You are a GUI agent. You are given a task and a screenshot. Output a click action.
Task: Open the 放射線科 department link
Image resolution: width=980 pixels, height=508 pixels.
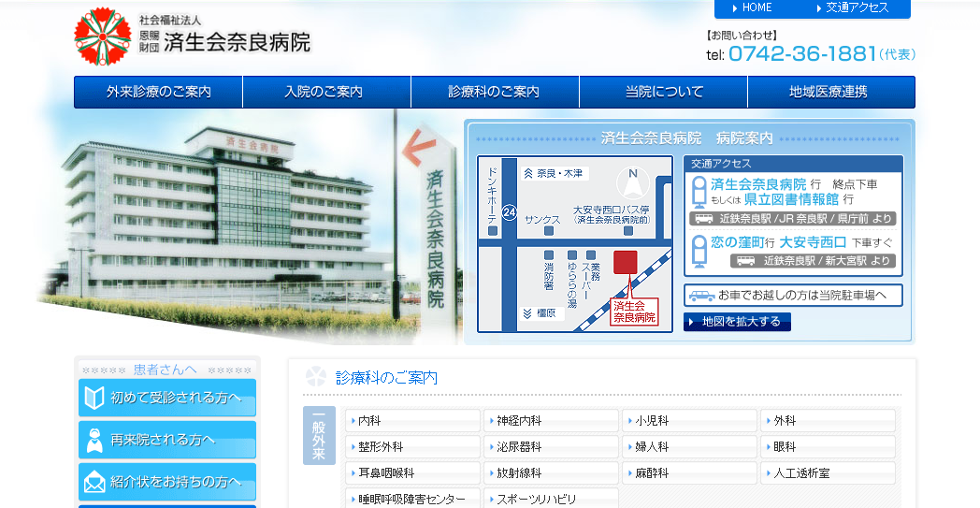552,473
